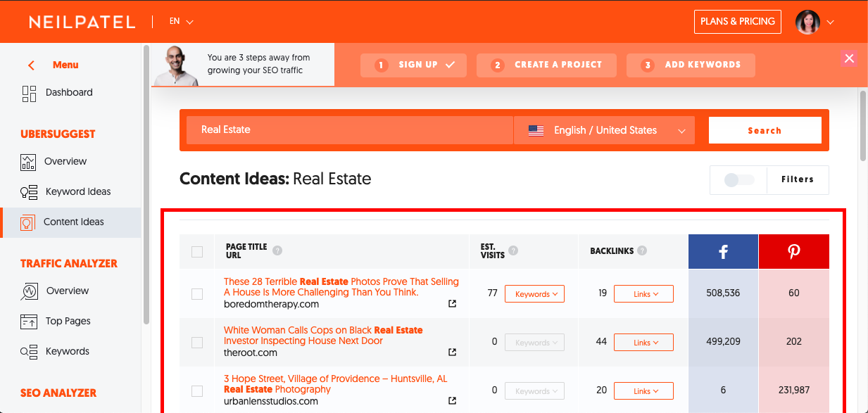
Task: Check the select-all checkbox in table header
Action: [197, 252]
